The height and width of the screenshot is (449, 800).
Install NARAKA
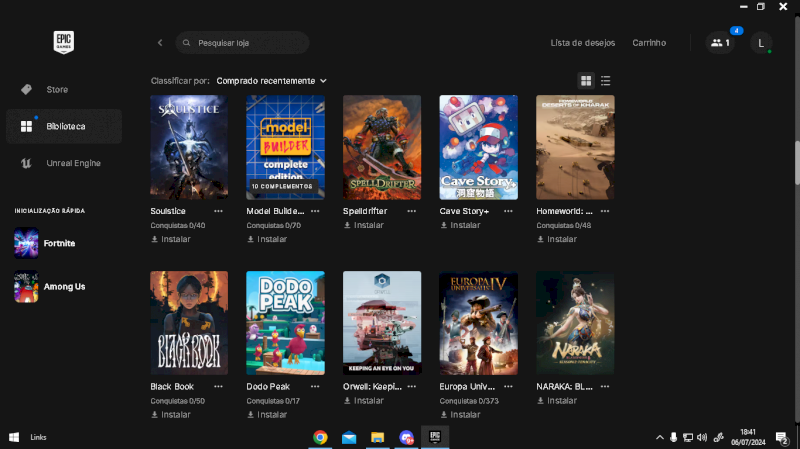(557, 401)
